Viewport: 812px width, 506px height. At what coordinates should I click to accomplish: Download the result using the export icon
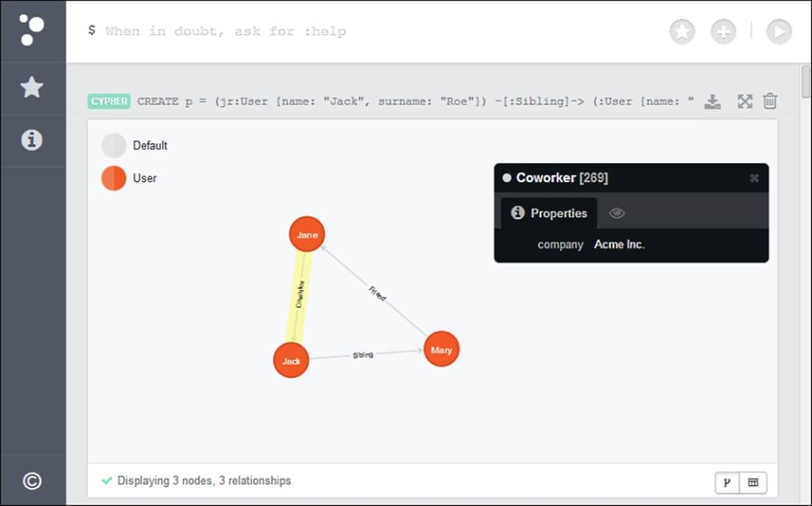click(712, 102)
